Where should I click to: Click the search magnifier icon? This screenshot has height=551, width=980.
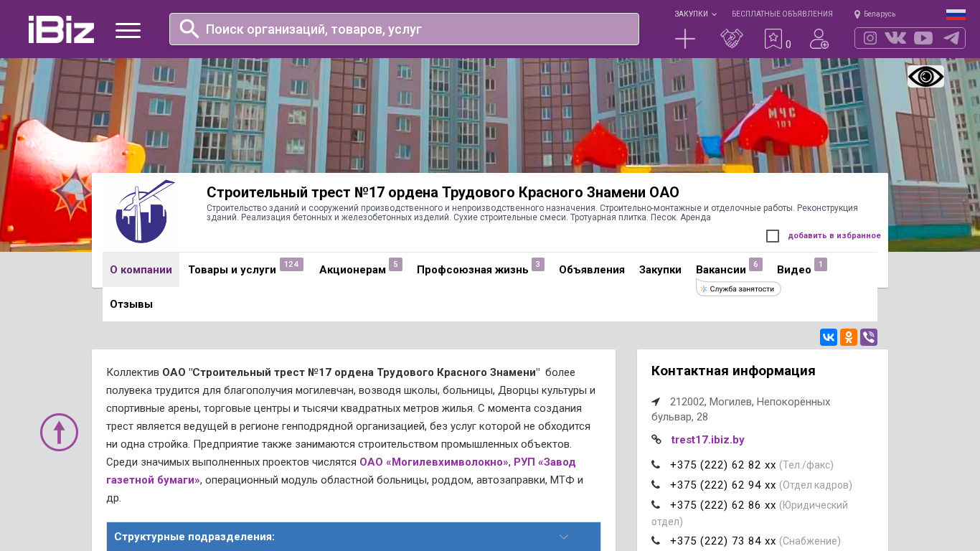point(189,29)
